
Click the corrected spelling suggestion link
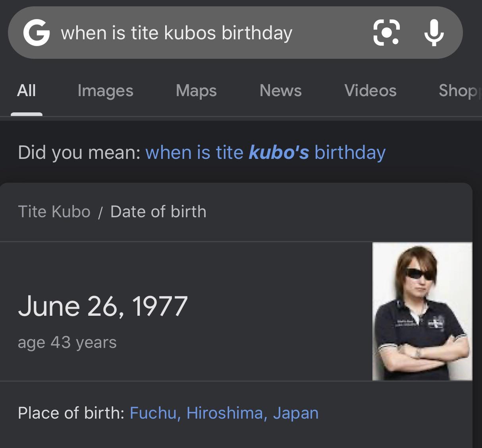click(x=266, y=152)
